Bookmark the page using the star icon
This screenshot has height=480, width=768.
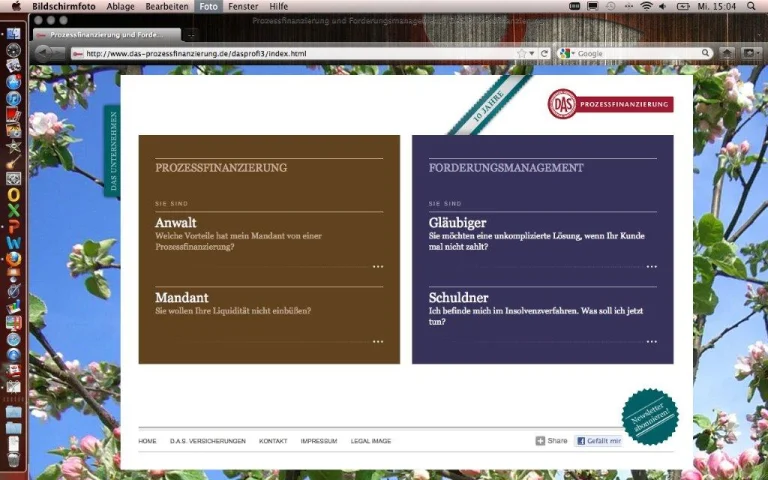click(x=521, y=53)
